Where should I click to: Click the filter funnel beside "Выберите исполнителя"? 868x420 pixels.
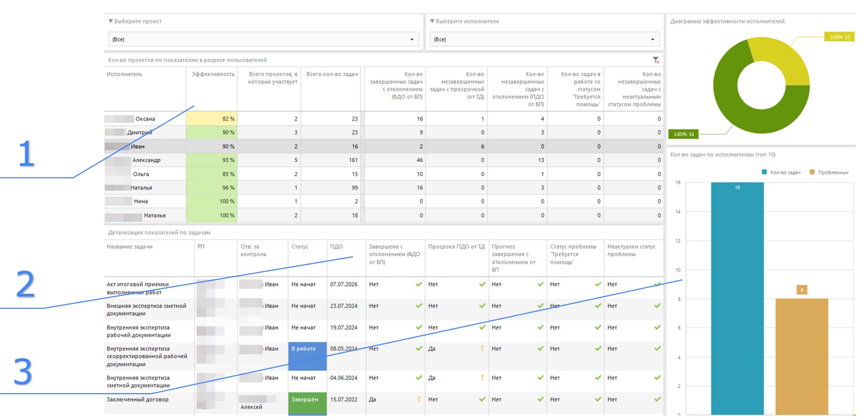point(432,21)
